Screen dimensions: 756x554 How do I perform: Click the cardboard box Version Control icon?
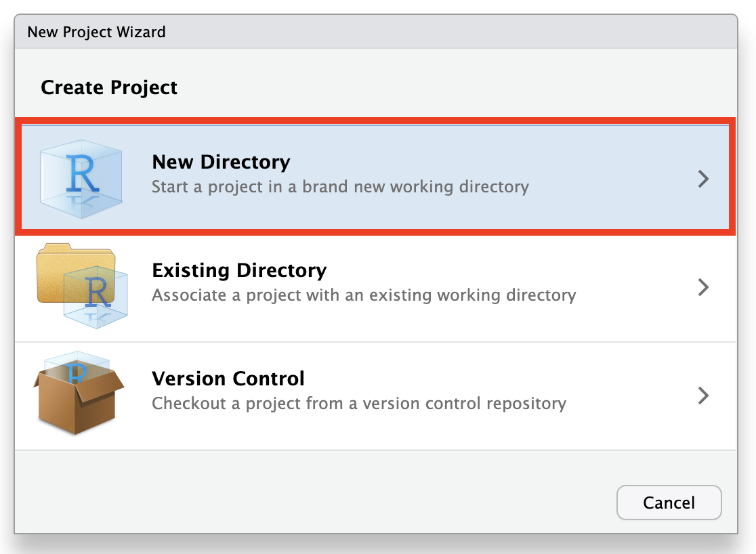(x=79, y=394)
